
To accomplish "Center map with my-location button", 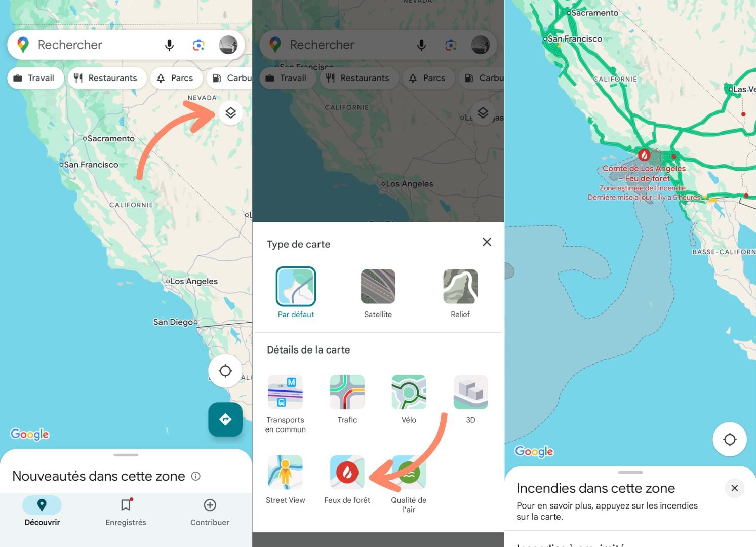I will click(x=225, y=371).
